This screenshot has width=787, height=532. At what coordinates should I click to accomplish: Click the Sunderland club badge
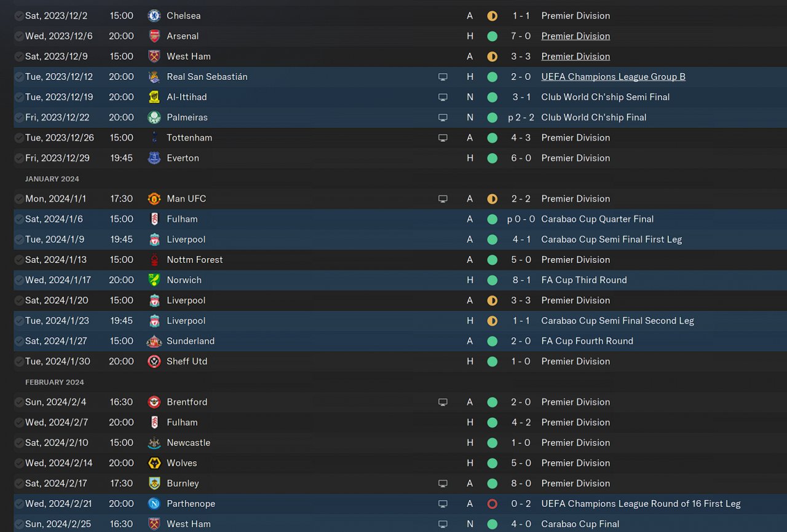[154, 341]
